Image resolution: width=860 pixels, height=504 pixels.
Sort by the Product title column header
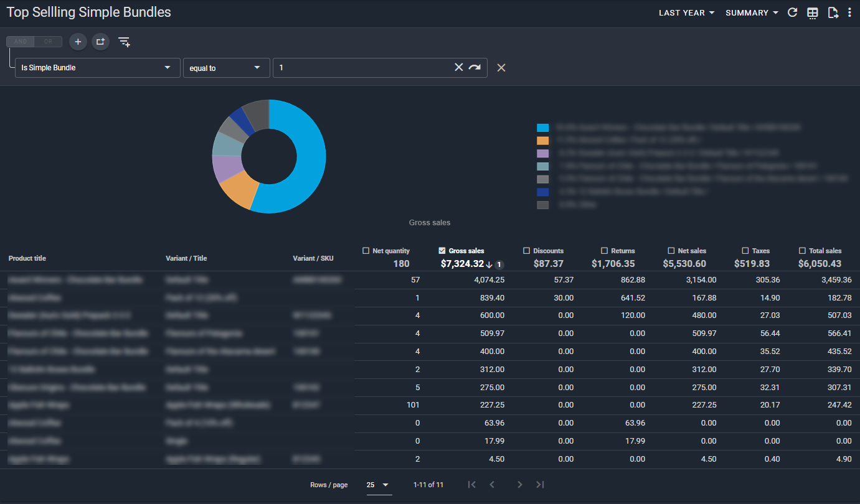[x=27, y=258]
